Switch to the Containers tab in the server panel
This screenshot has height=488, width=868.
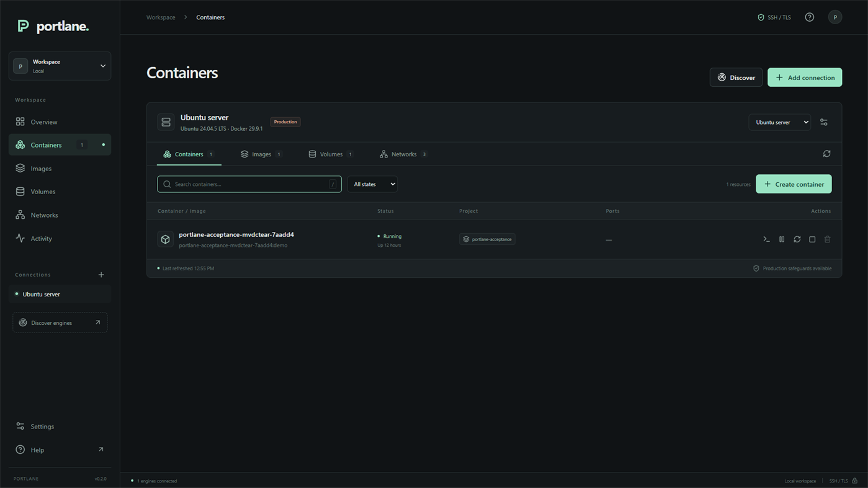pyautogui.click(x=189, y=154)
